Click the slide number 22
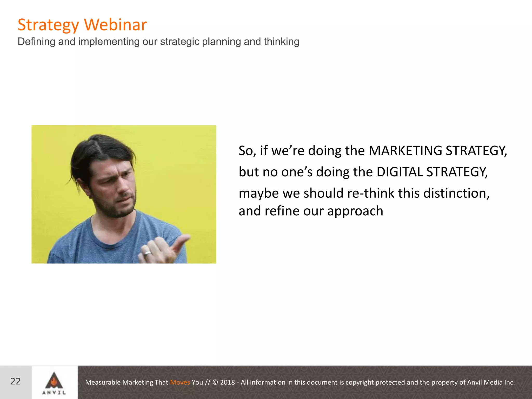This screenshot has height=399, width=532. coord(16,381)
